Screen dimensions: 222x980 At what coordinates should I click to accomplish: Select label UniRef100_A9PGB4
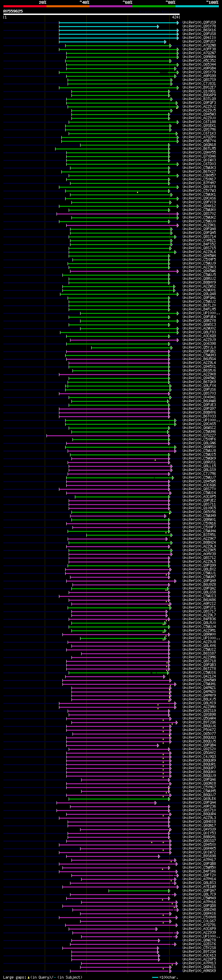tap(199, 68)
